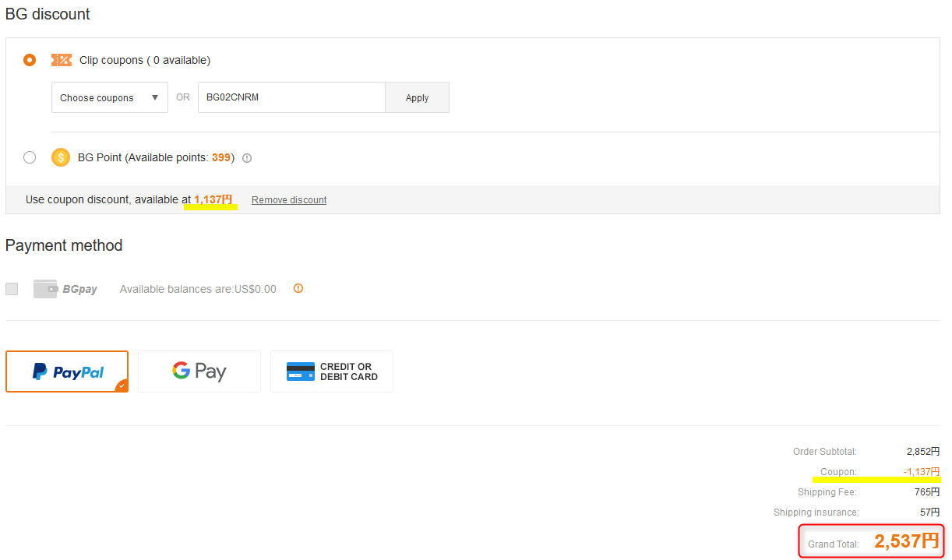The image size is (952, 560).
Task: Choose Google Pay as payment method
Action: (x=199, y=372)
